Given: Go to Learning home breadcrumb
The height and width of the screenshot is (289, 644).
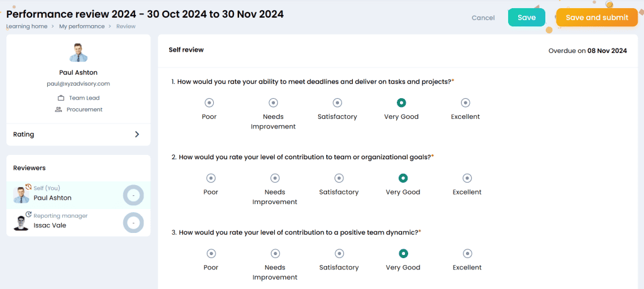Looking at the screenshot, I should (26, 26).
